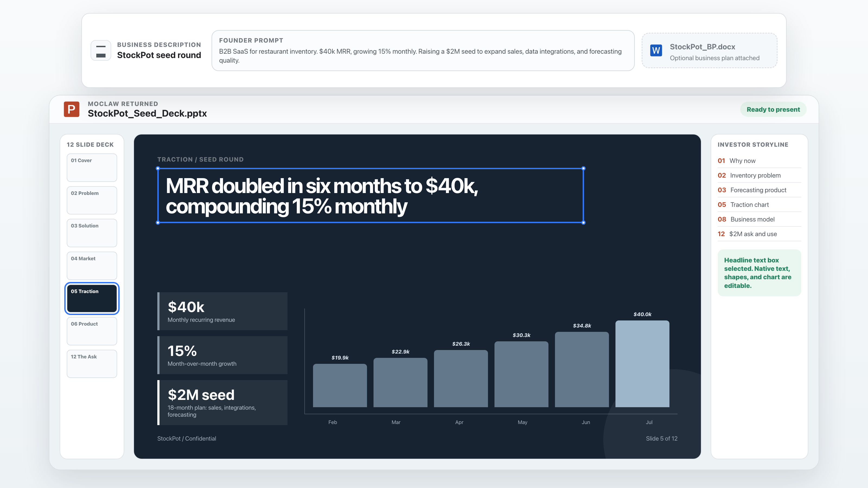The height and width of the screenshot is (488, 868).
Task: Click the Feb bar in the chart
Action: tap(340, 385)
